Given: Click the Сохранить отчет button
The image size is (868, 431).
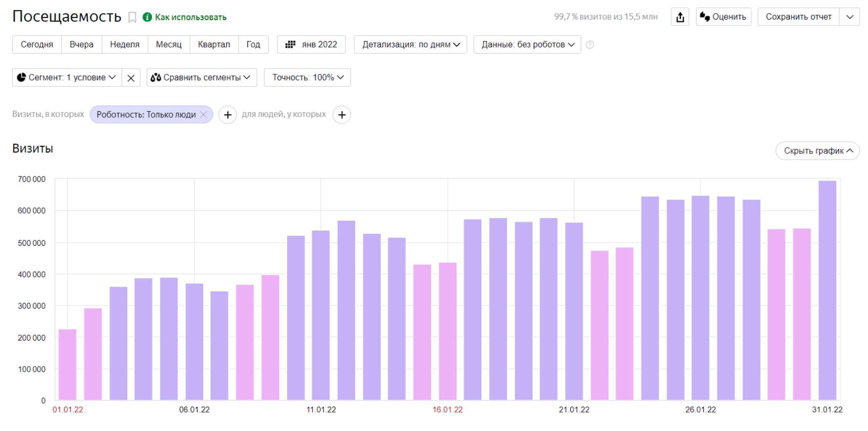Looking at the screenshot, I should (798, 17).
